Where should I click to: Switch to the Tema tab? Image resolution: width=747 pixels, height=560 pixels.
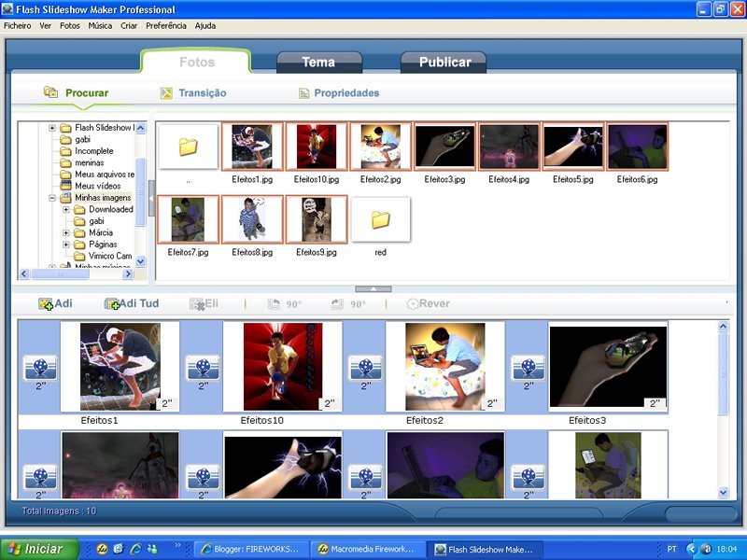click(318, 63)
